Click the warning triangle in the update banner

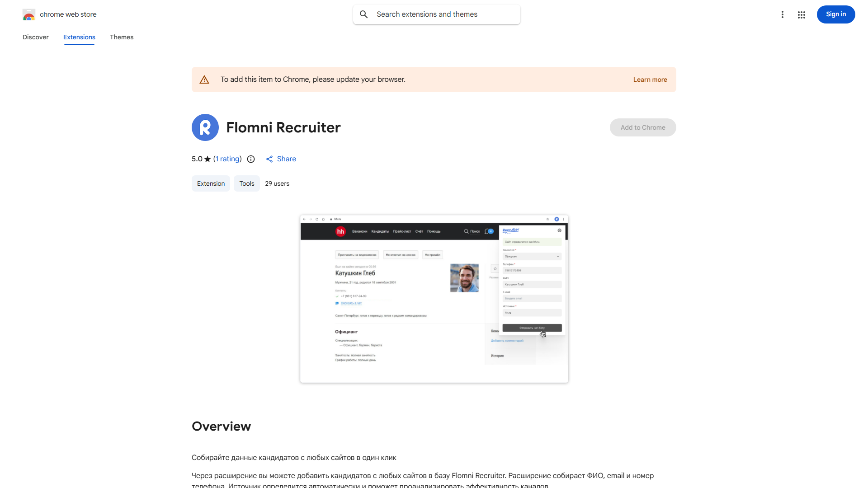tap(204, 79)
